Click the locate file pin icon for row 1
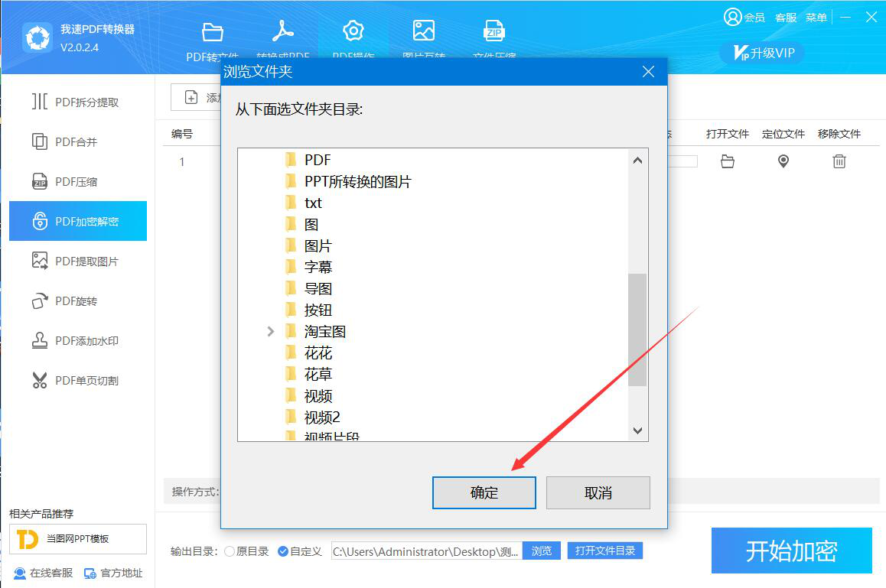 783,161
